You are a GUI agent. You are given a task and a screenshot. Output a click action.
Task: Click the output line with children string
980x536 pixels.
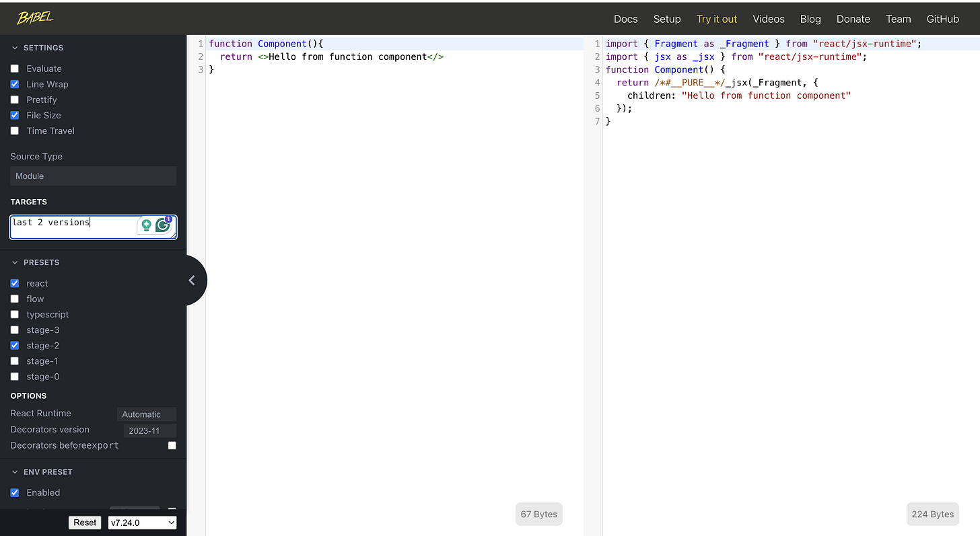pyautogui.click(x=739, y=95)
